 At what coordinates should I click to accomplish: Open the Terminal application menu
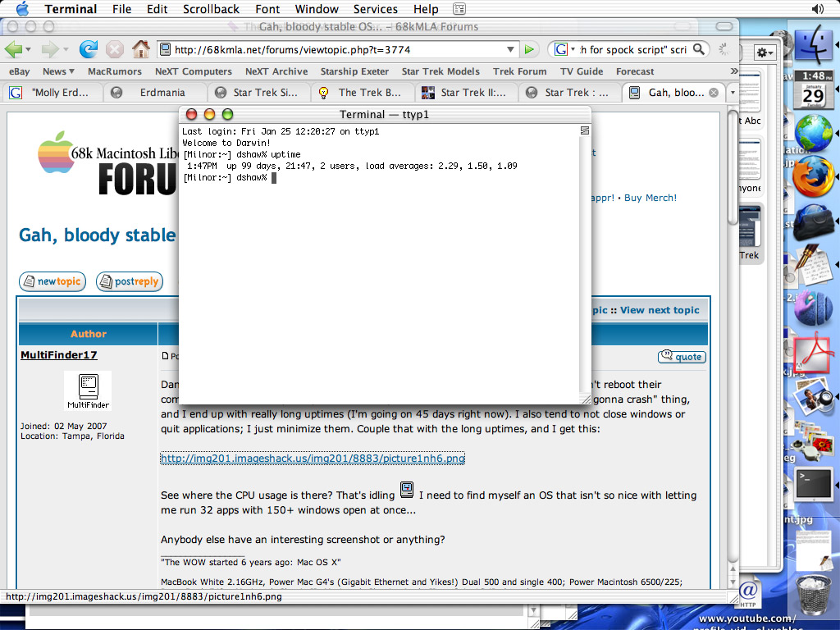71,9
